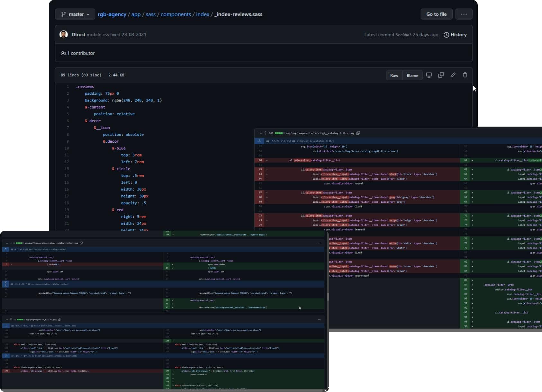Open __catalog-filter.pug file path link
The height and width of the screenshot is (392, 542).
click(x=320, y=133)
